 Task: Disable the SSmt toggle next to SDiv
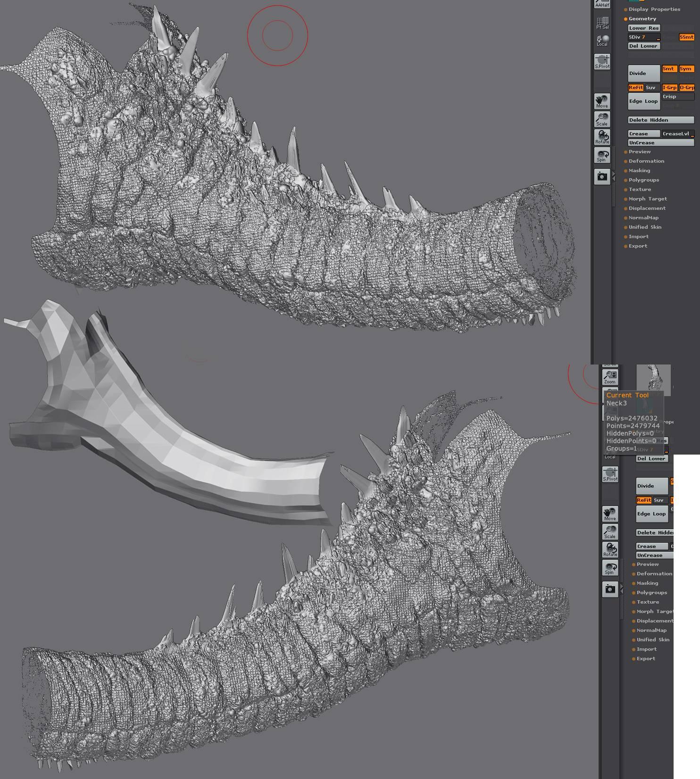[x=686, y=37]
